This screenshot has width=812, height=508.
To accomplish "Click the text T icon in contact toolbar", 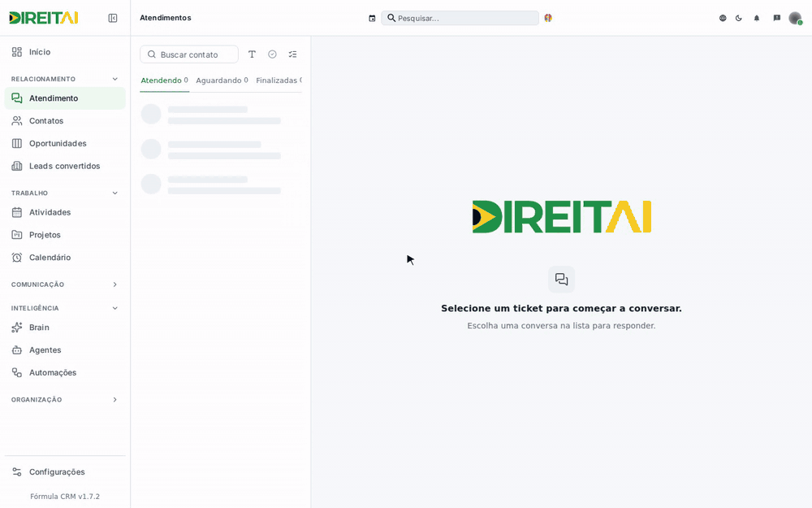I will click(252, 54).
